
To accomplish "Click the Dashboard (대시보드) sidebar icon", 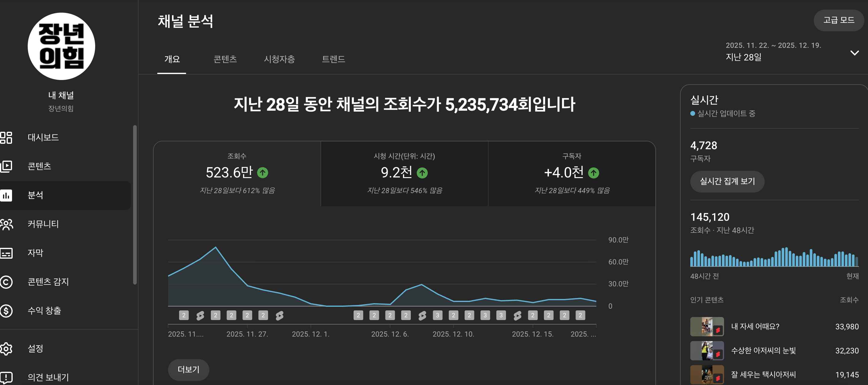I will (x=6, y=137).
